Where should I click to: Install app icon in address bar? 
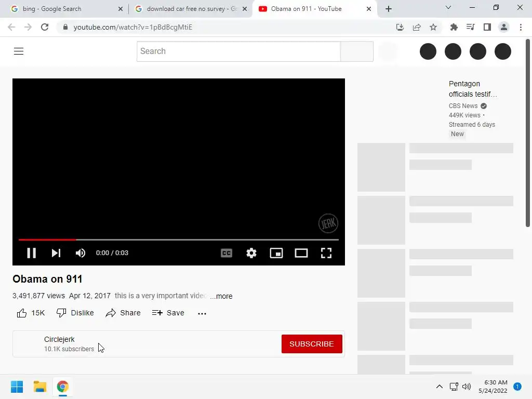400,27
